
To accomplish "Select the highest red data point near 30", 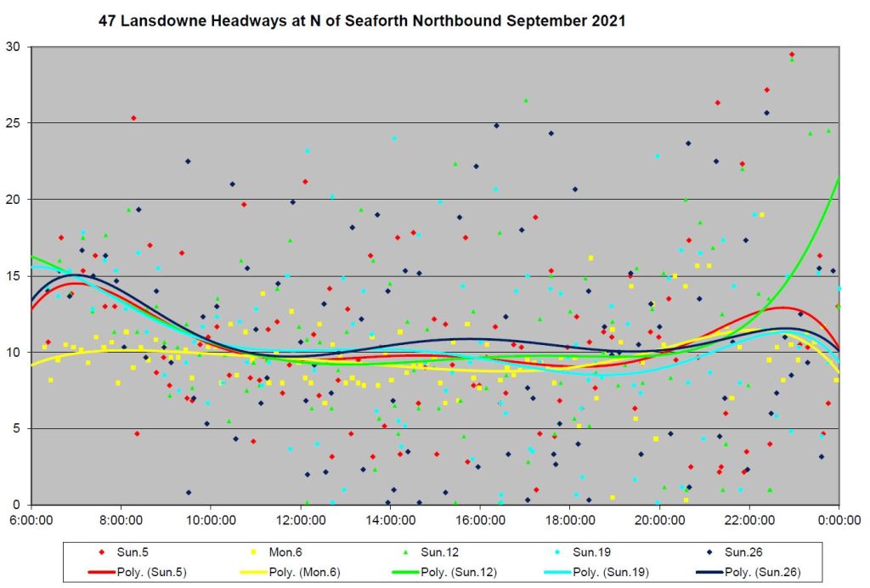I will click(791, 54).
